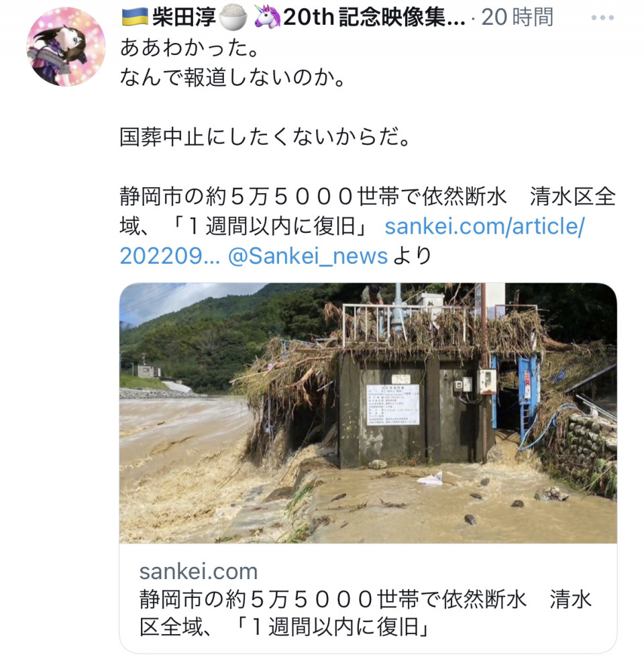Click the sankei.com domain label on card
The height and width of the screenshot is (665, 644).
[199, 571]
